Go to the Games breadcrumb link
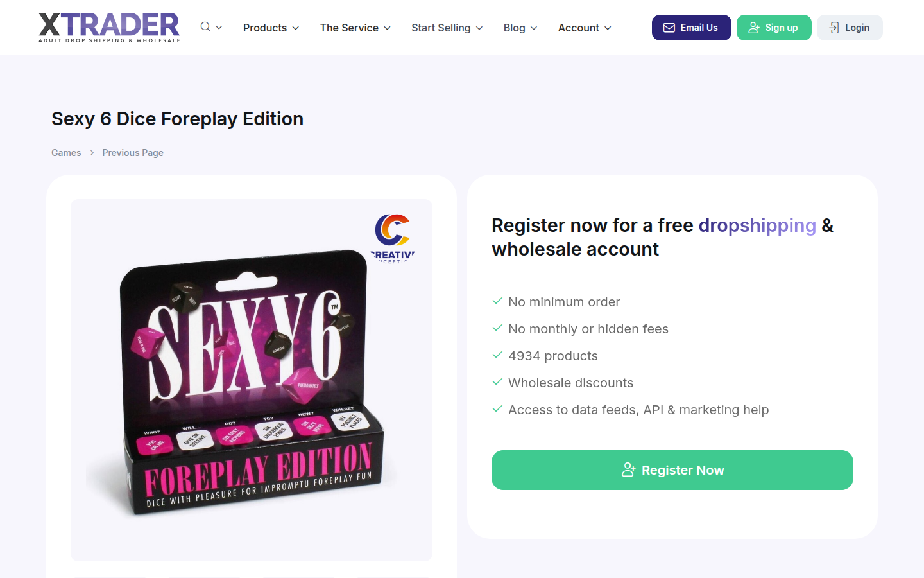Viewport: 924px width, 578px height. (x=66, y=153)
